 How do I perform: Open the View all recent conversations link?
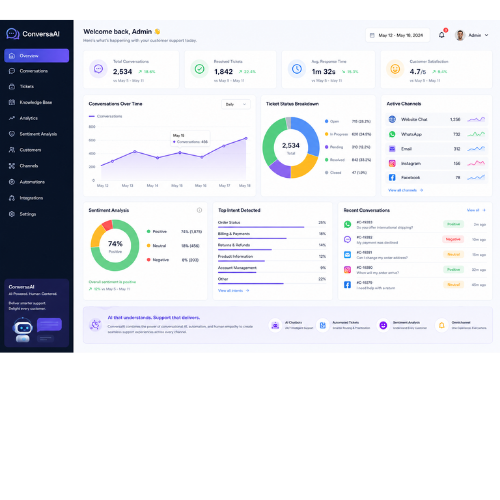pyautogui.click(x=476, y=210)
